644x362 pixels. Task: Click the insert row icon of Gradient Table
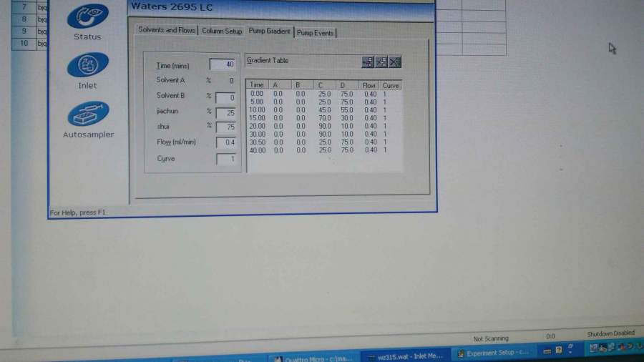368,62
